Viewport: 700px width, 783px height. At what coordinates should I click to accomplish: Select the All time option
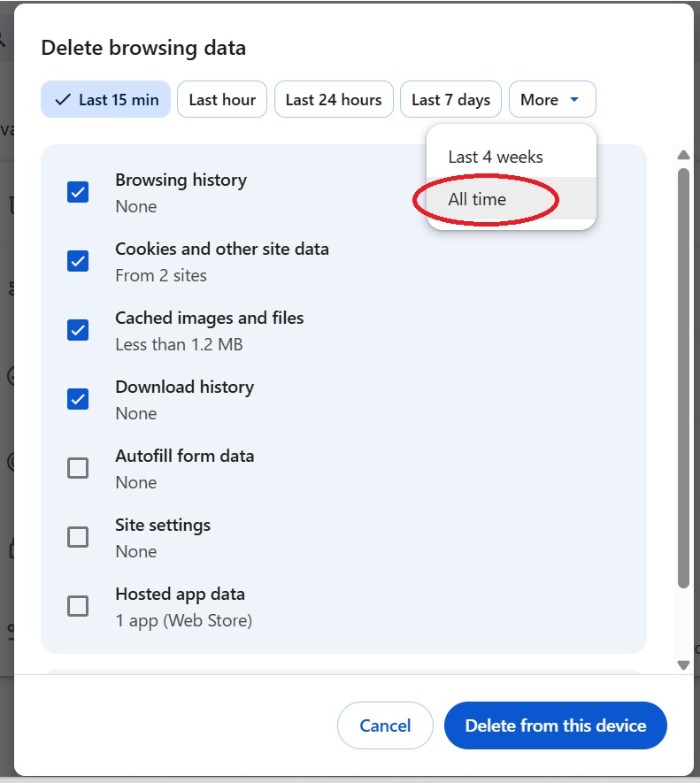[476, 199]
